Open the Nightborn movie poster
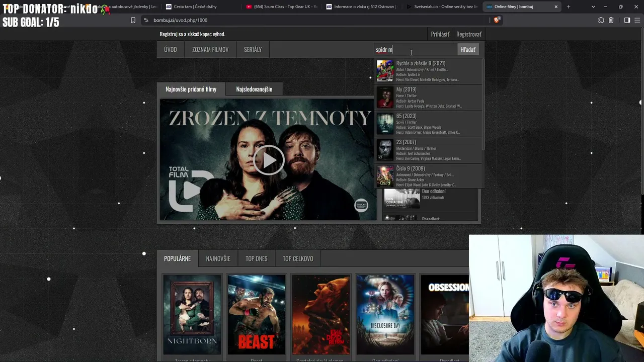This screenshot has width=644, height=362. [192, 315]
